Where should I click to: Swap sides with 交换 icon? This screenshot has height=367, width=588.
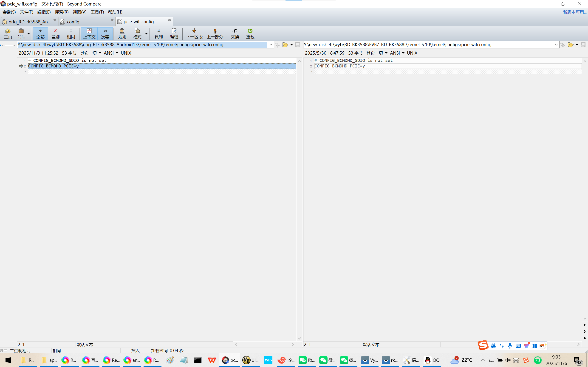235,33
